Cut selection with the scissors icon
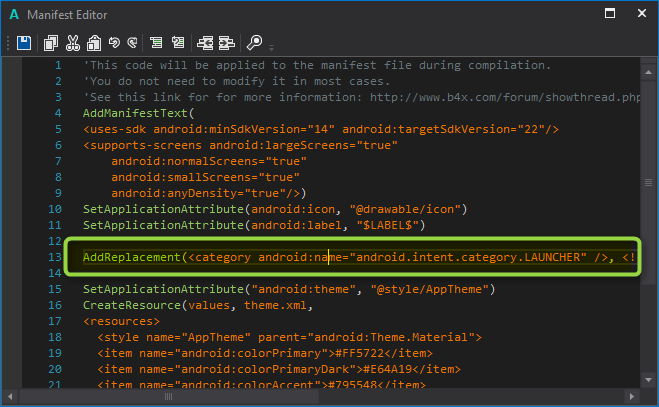The image size is (659, 407). click(x=73, y=43)
